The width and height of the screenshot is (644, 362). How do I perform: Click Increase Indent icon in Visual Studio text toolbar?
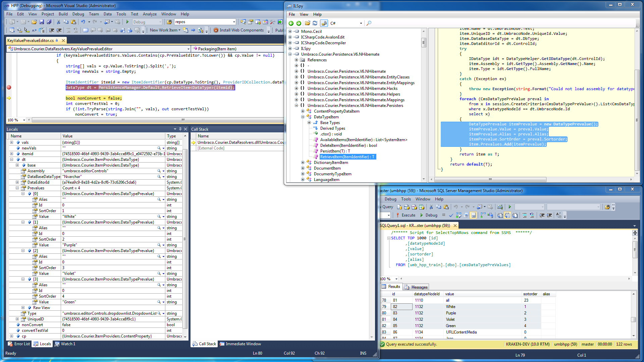[x=59, y=31]
